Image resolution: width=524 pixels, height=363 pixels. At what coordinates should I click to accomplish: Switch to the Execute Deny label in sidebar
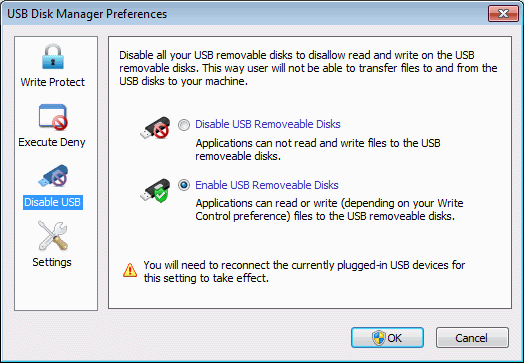click(x=52, y=142)
